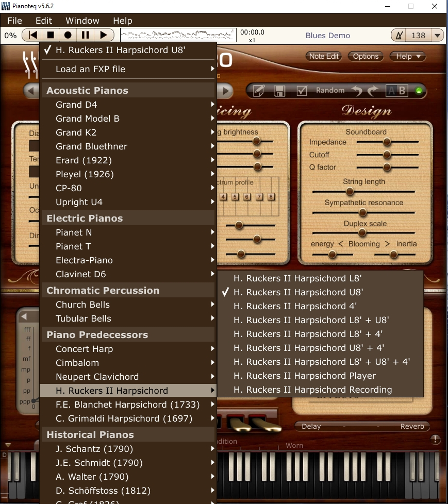
Task: Open F.E. Blanchet Harpsichord (1733) submenu
Action: click(128, 405)
